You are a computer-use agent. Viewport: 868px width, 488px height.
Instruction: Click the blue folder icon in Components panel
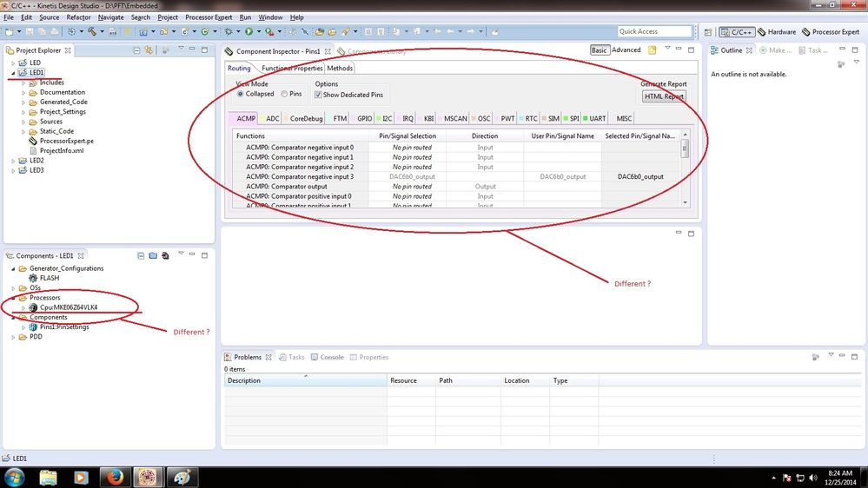(x=153, y=255)
